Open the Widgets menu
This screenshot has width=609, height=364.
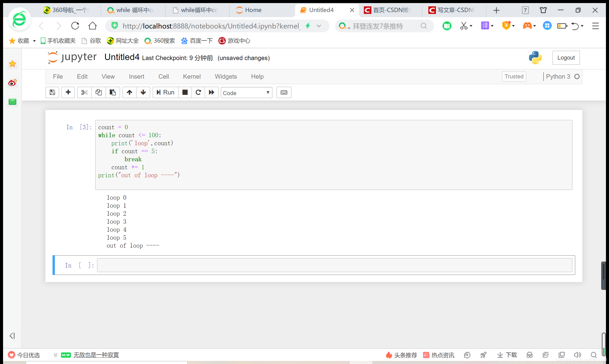point(226,77)
